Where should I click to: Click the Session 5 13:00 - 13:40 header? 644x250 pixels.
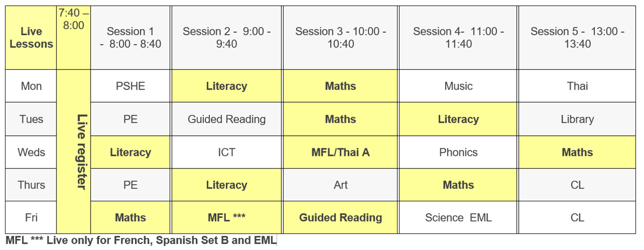(578, 38)
